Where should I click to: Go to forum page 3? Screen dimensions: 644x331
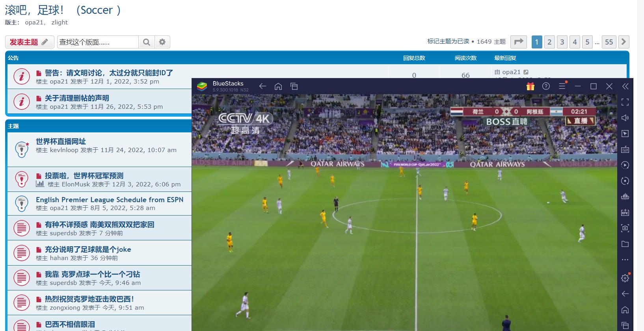coord(562,42)
